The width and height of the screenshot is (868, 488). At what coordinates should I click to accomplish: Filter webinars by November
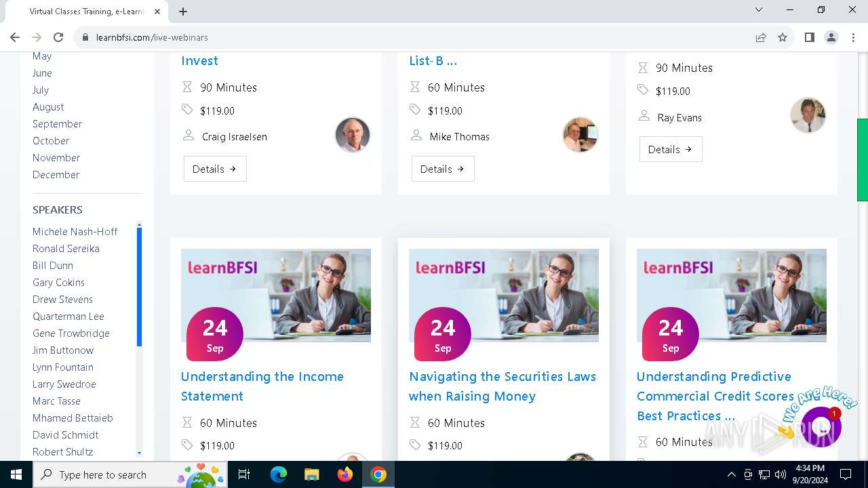point(56,158)
